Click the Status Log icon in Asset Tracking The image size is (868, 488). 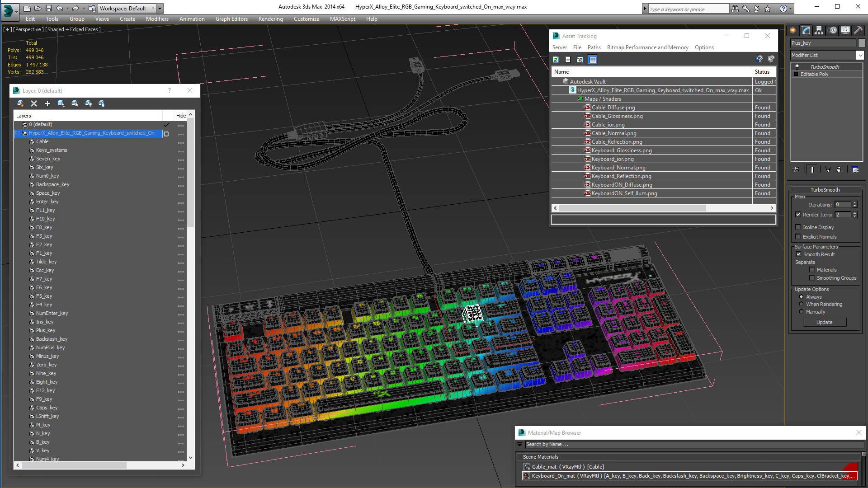pyautogui.click(x=568, y=60)
